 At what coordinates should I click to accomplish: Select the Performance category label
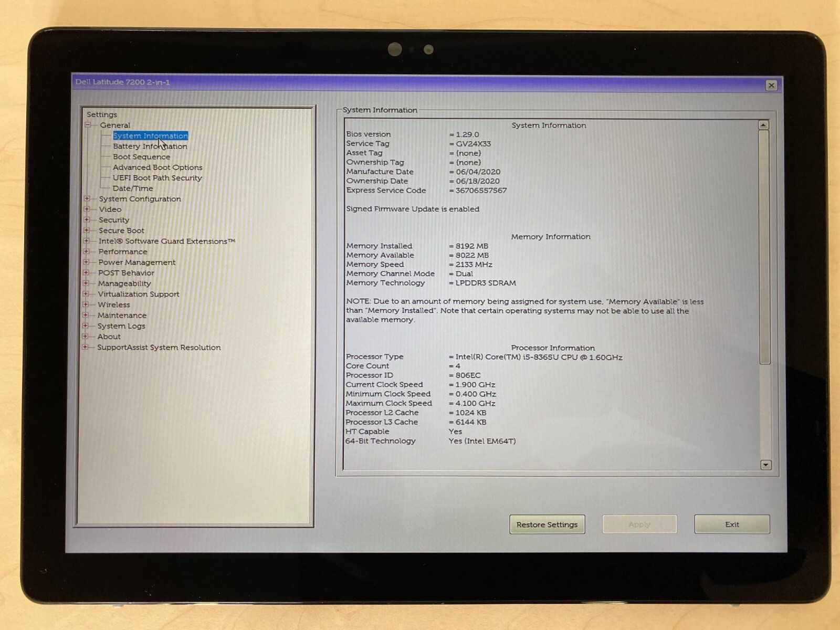[x=123, y=251]
